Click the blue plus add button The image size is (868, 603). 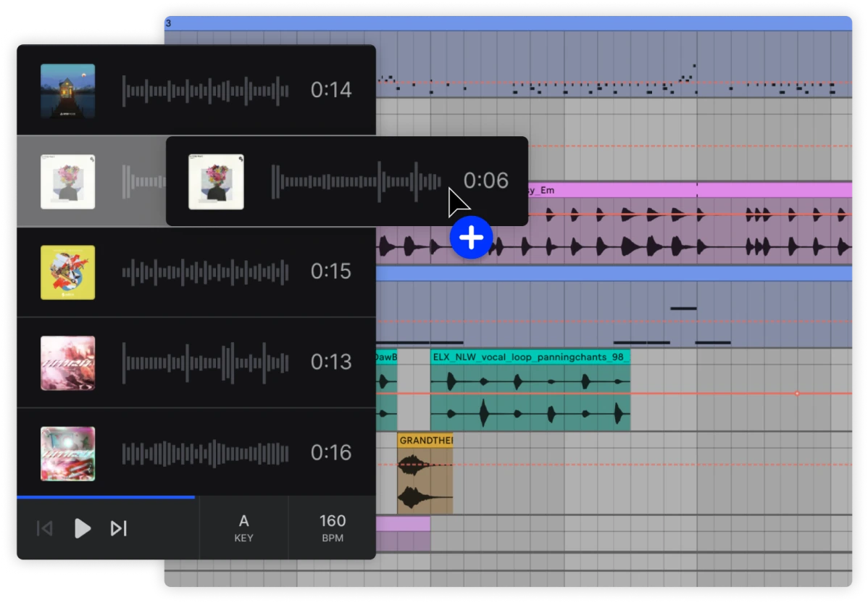471,238
